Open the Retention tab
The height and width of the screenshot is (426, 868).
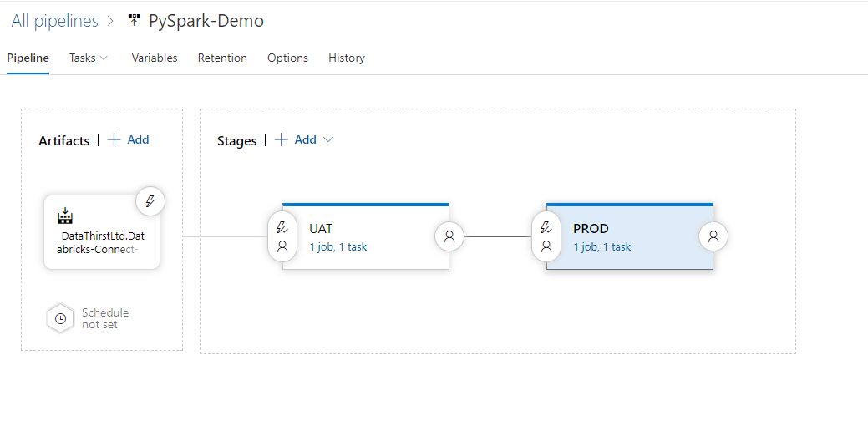pos(222,58)
